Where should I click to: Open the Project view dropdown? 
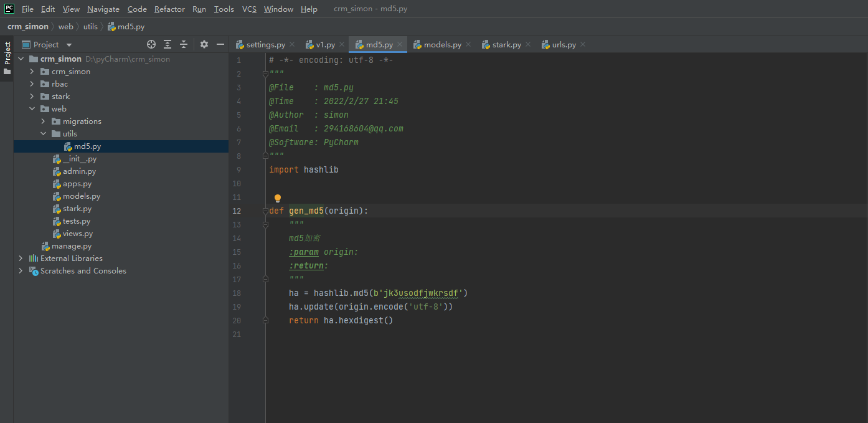[x=69, y=45]
